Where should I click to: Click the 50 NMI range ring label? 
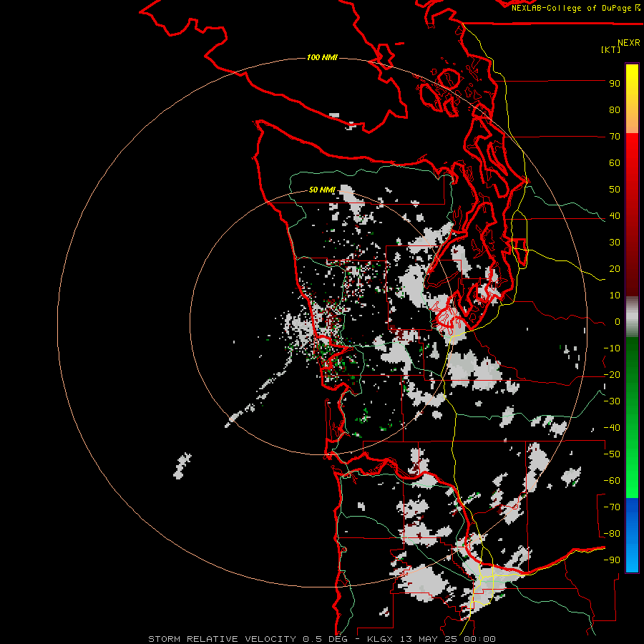point(323,190)
